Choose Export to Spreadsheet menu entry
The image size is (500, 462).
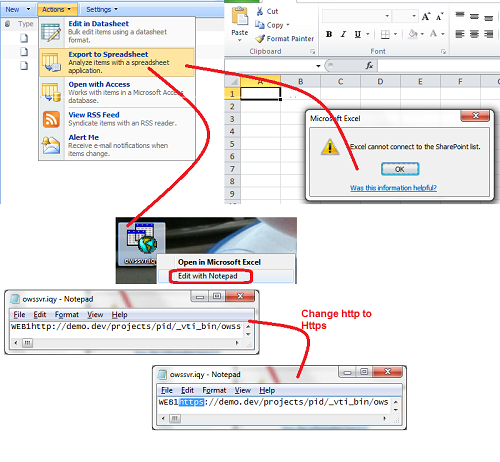click(x=117, y=63)
